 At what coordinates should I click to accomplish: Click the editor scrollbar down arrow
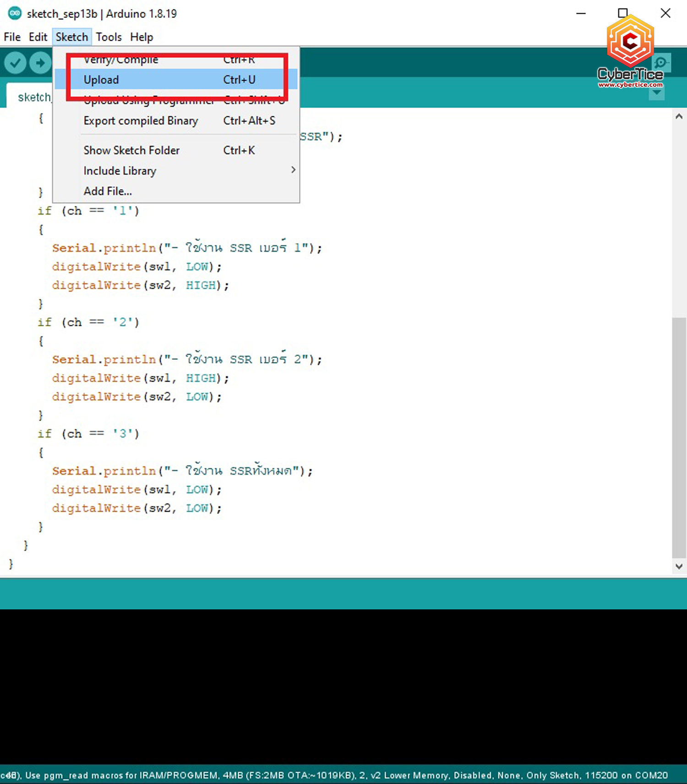[679, 566]
